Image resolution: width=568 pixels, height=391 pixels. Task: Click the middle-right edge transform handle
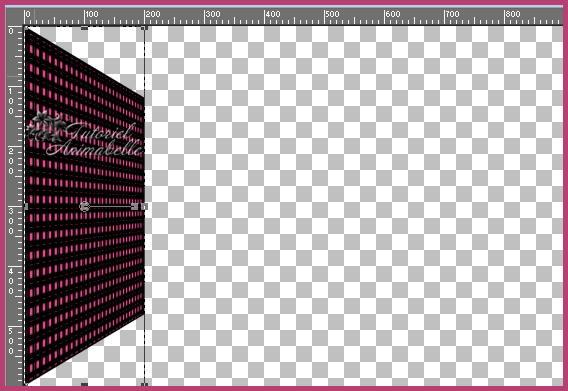tap(144, 206)
